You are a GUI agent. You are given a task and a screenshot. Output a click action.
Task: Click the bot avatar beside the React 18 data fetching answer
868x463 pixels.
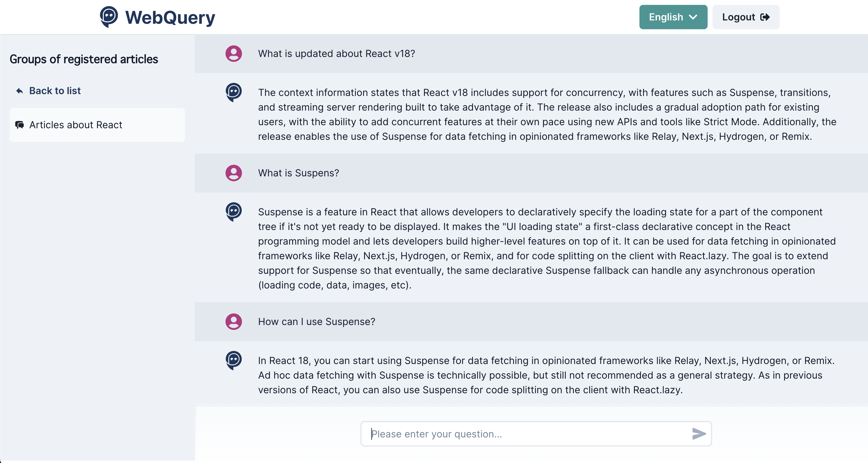pyautogui.click(x=233, y=360)
